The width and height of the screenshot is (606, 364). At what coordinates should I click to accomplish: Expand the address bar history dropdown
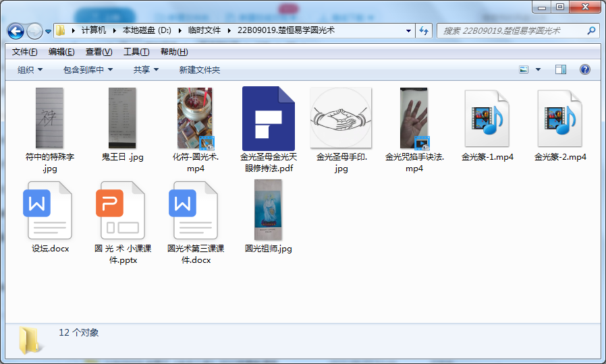pos(408,30)
